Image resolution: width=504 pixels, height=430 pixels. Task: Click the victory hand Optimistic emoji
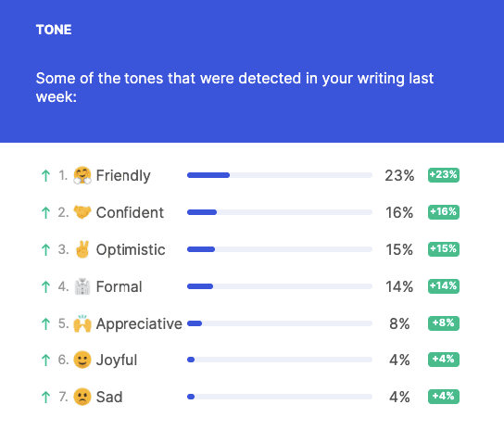tap(82, 249)
